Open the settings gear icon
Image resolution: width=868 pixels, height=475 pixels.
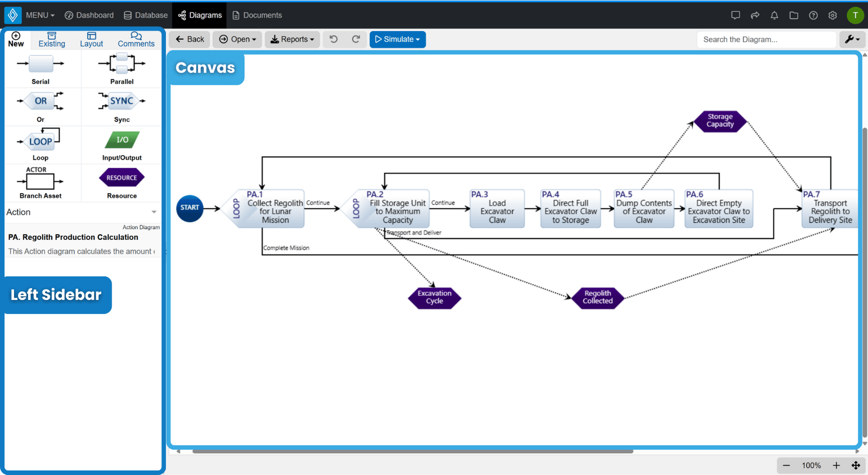point(832,15)
